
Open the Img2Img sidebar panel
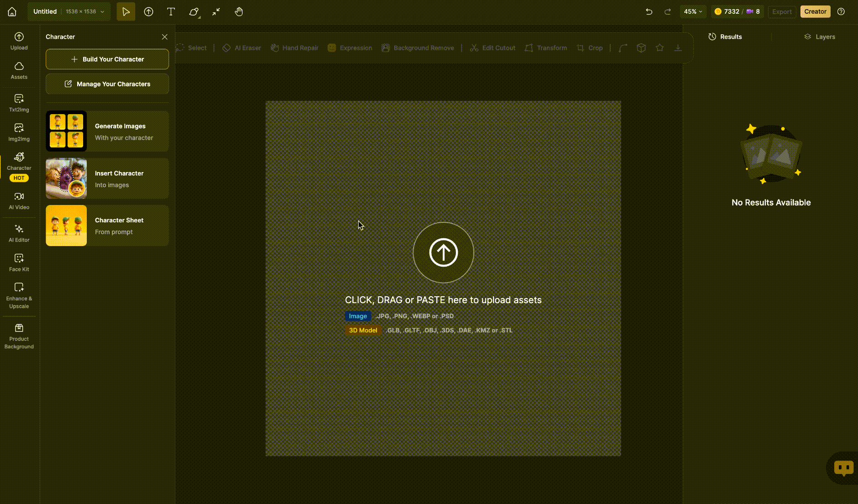click(x=19, y=132)
